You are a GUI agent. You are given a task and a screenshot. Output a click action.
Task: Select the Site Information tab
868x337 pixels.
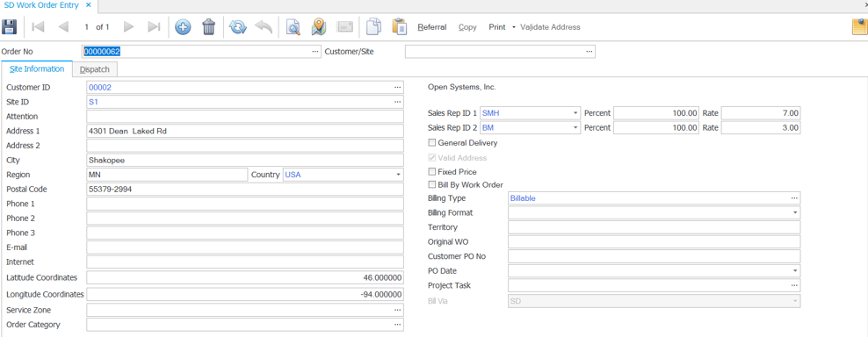pos(37,69)
